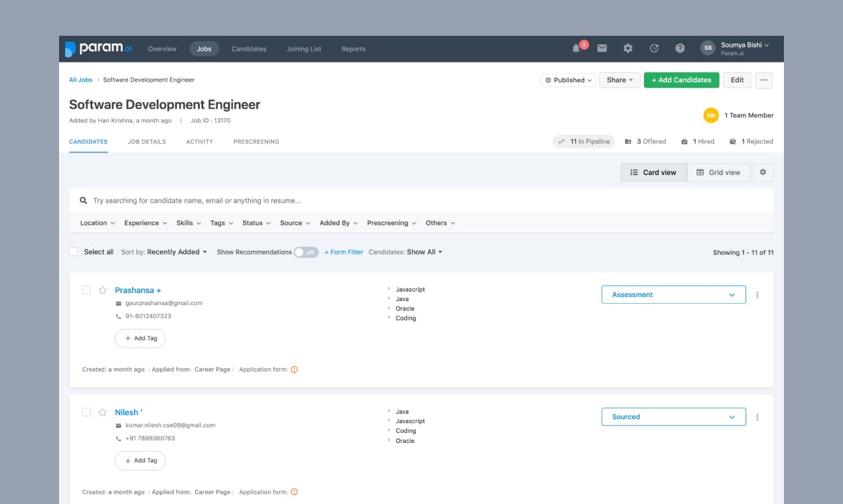843x504 pixels.
Task: Open the Share button menu
Action: click(620, 80)
